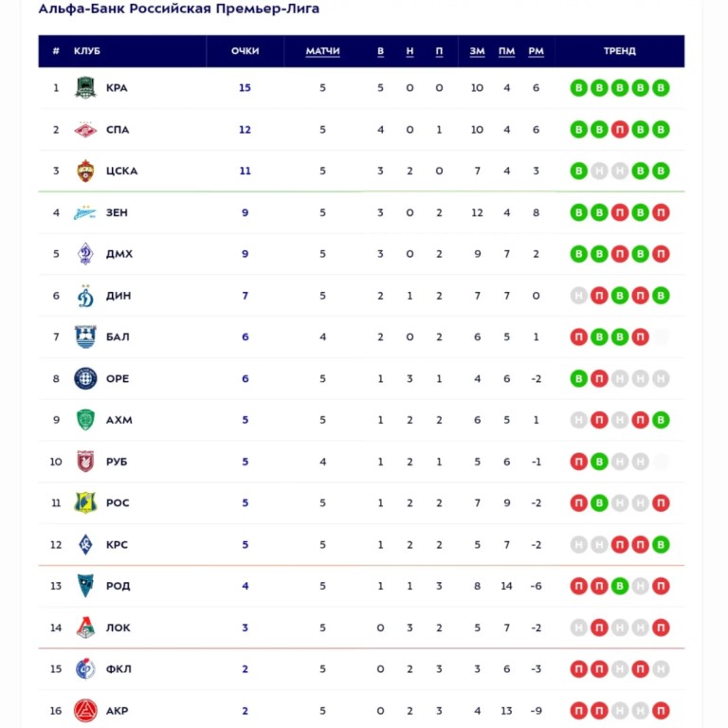The width and height of the screenshot is (728, 728).
Task: Sort table by ЗМ goals-scored header
Action: point(478,51)
